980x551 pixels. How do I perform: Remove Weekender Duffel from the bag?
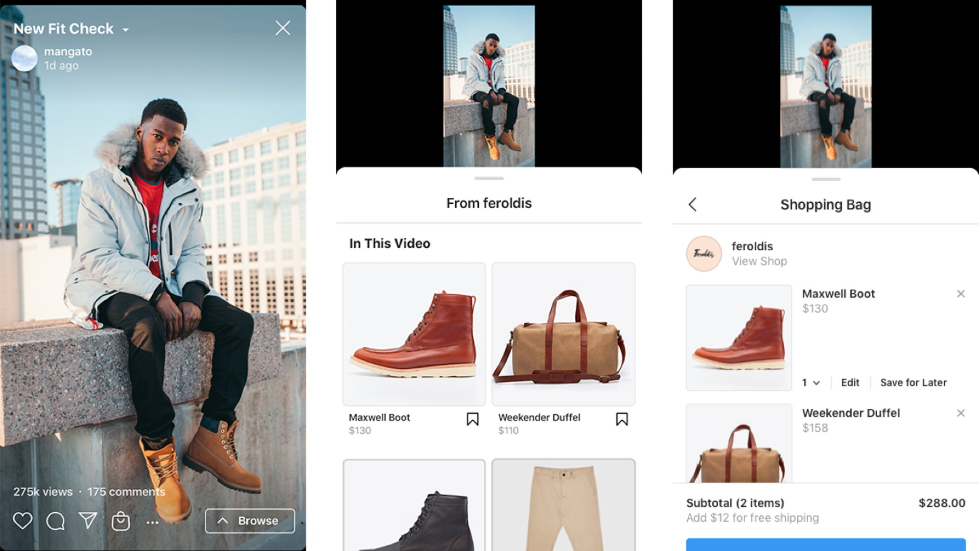(x=961, y=413)
